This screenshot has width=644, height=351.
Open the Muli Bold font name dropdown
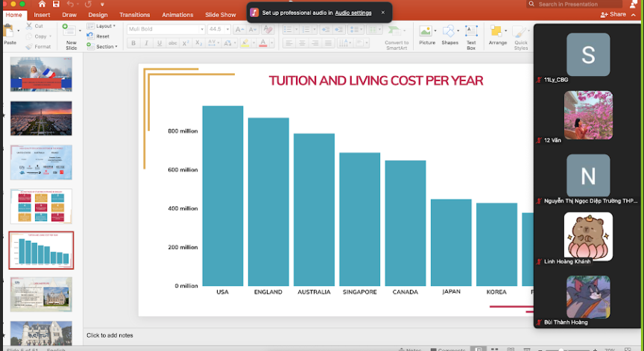[x=201, y=29]
